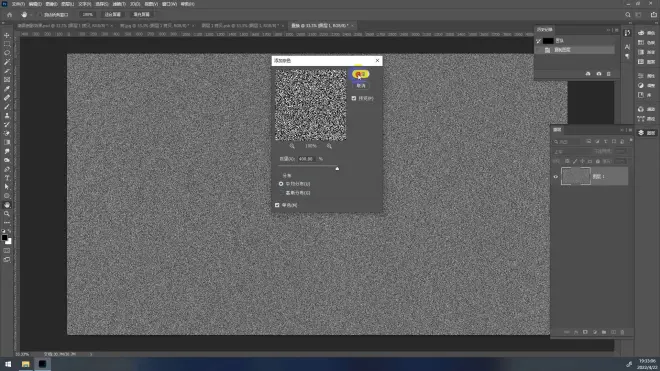This screenshot has width=660, height=371.
Task: Open the Windows Start menu
Action: point(8,364)
